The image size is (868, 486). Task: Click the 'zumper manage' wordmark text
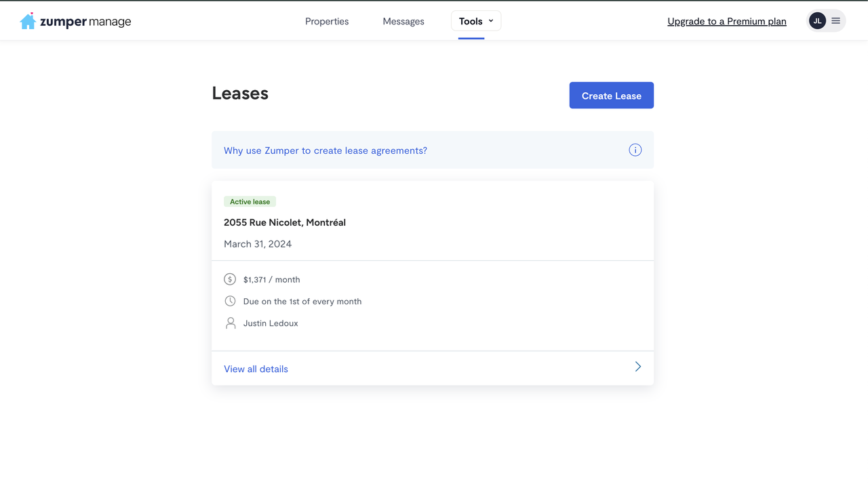coord(85,22)
